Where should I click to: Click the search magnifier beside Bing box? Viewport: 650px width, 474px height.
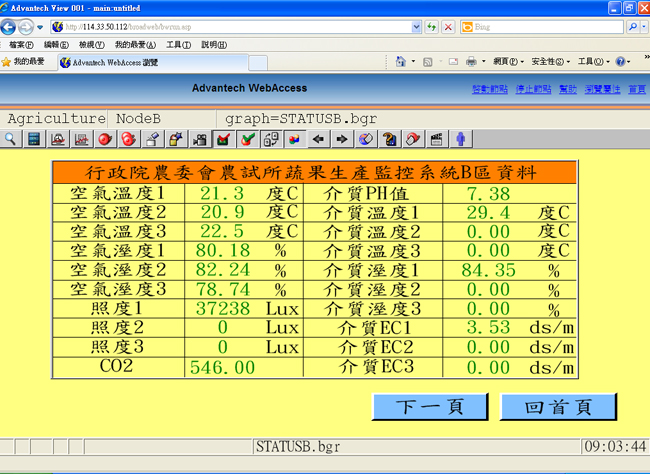pyautogui.click(x=633, y=27)
